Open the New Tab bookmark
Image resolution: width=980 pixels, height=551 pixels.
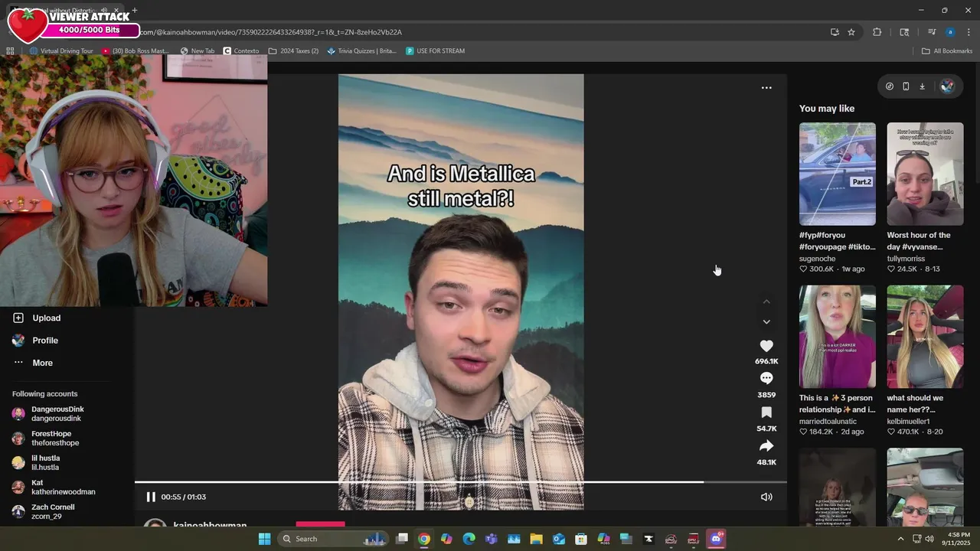pos(198,51)
